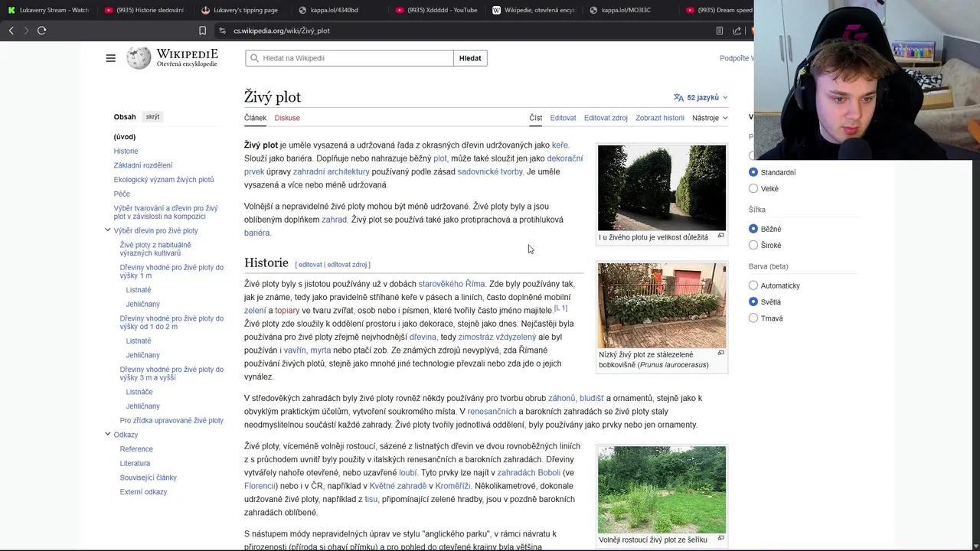Switch to Lukaverry Stream Kick tab
980x551 pixels.
[47, 10]
